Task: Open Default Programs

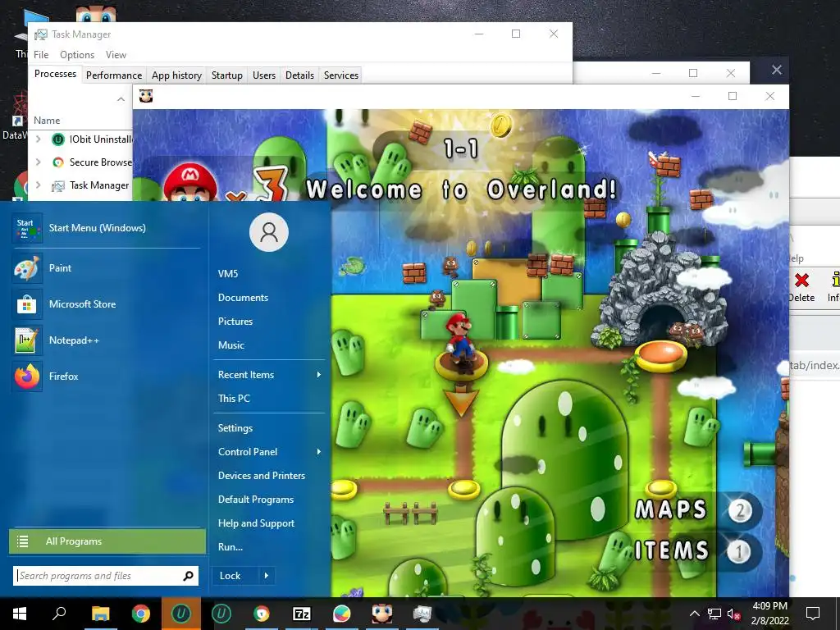Action: (x=256, y=500)
